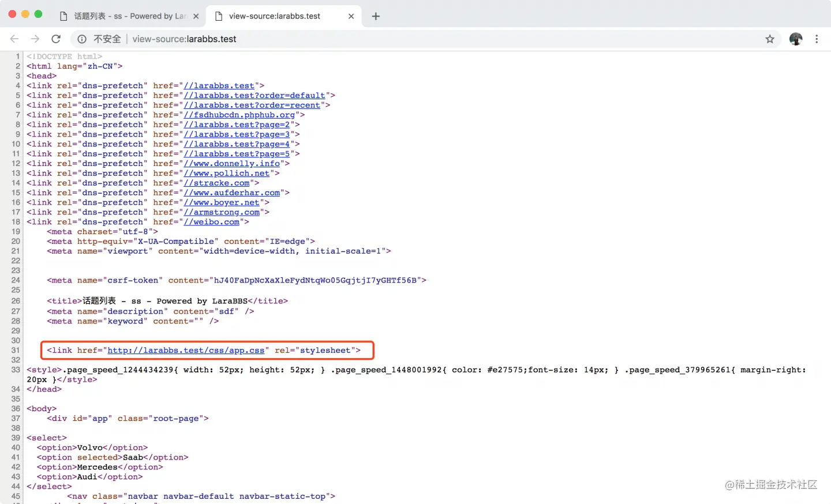Click the 不安全 security label
This screenshot has height=504, width=831.
107,39
